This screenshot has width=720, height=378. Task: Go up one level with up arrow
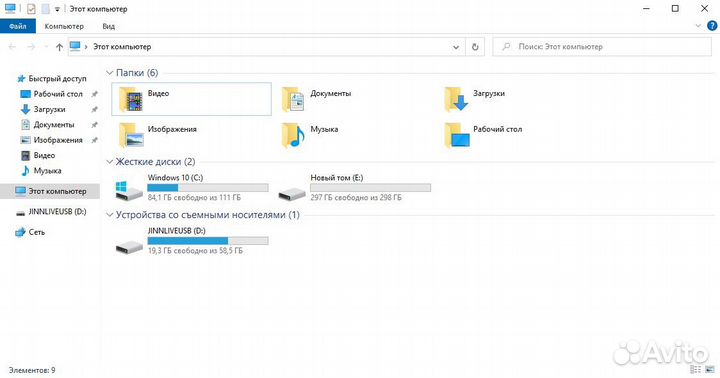59,47
